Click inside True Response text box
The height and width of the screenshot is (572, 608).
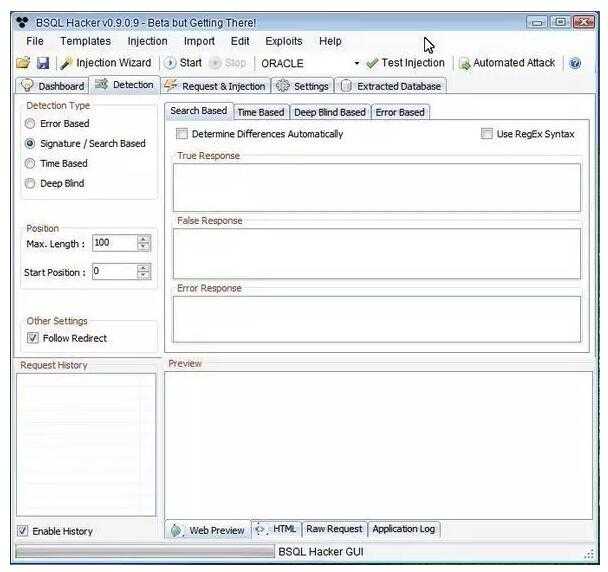pos(377,187)
